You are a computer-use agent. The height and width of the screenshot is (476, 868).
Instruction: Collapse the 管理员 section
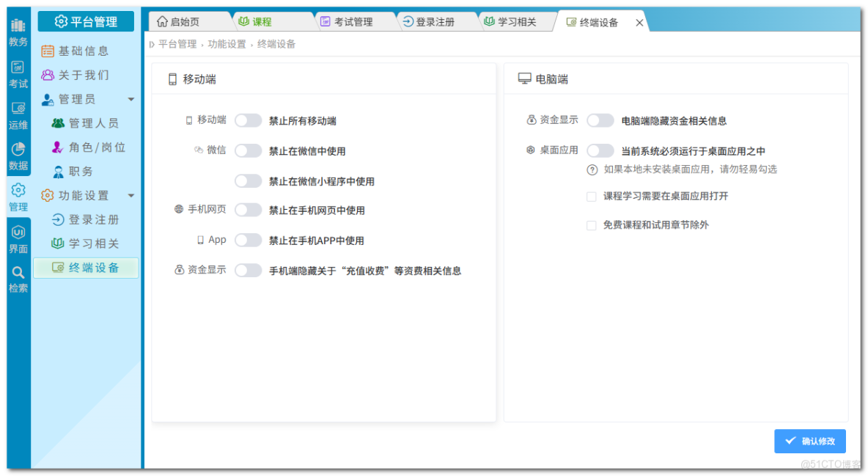click(130, 99)
